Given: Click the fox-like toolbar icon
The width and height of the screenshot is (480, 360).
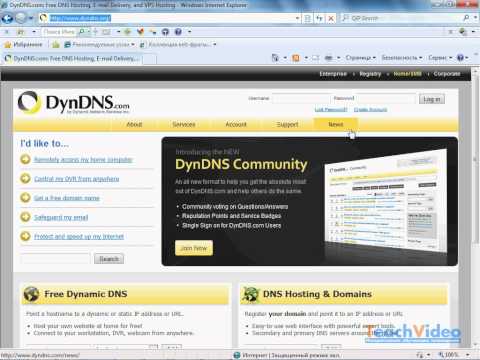Looking at the screenshot, I should (x=140, y=32).
